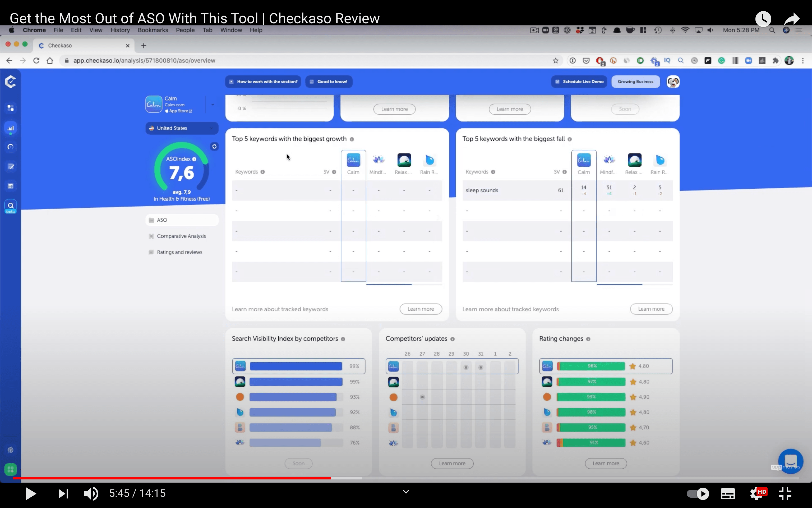Click info icon beside biggest fall title
The image size is (812, 508).
tap(569, 139)
